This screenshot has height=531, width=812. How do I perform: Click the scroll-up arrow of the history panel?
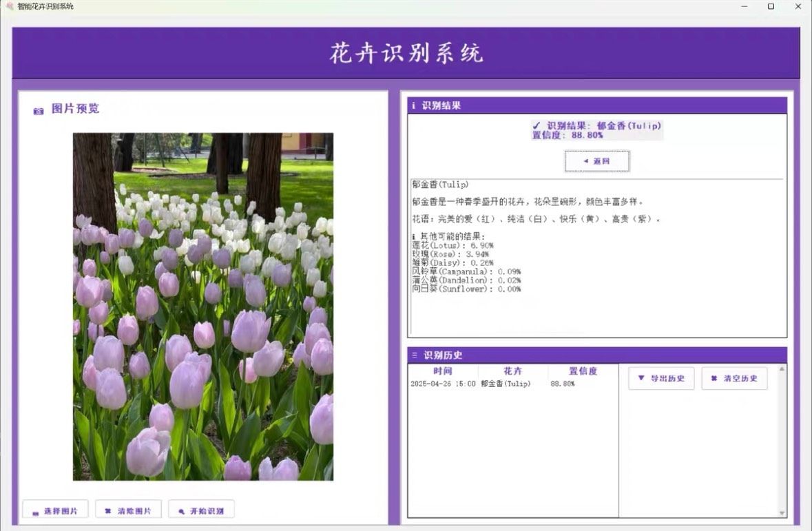pos(782,369)
